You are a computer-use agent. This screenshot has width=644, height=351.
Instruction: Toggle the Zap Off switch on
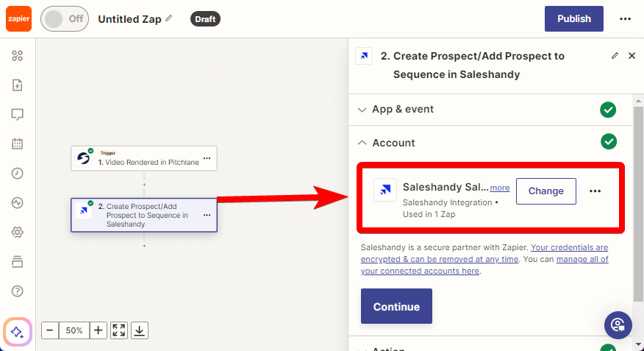(x=65, y=19)
